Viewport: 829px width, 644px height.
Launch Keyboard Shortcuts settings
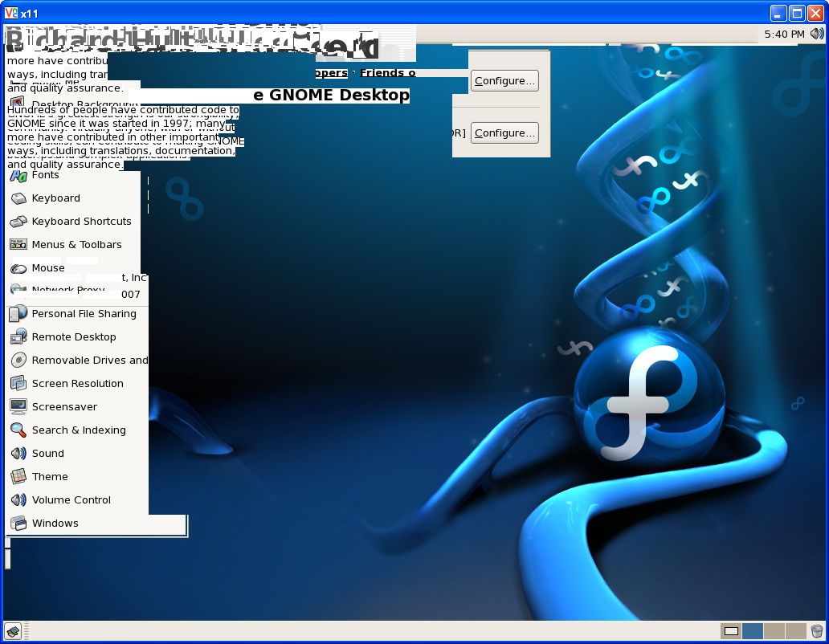(81, 222)
